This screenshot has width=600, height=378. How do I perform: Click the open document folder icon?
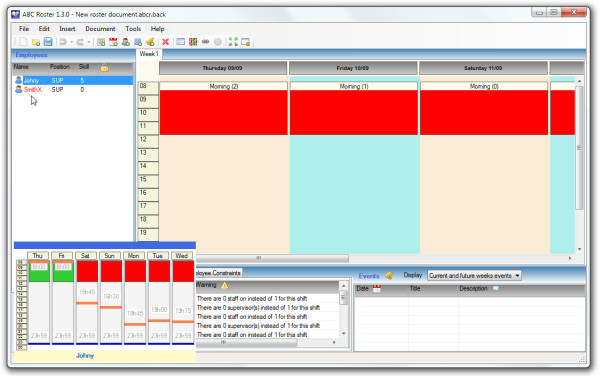pyautogui.click(x=36, y=42)
